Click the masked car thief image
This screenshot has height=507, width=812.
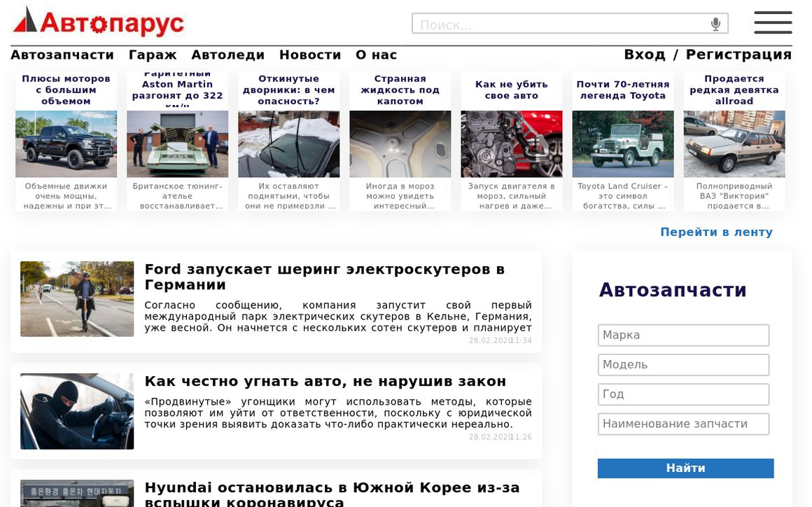click(77, 411)
